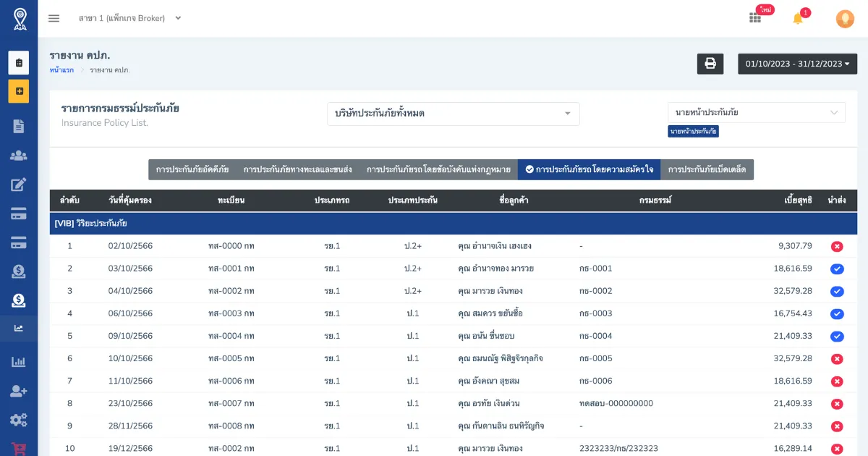Expand the นายหน้าประกันภัย broker dropdown
This screenshot has height=456, width=868.
tap(756, 112)
